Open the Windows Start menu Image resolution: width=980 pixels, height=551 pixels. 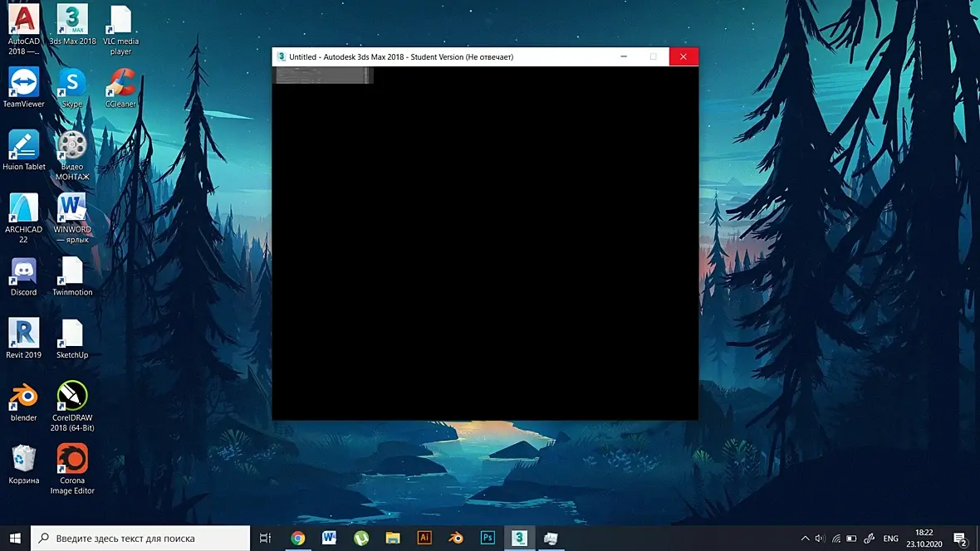pyautogui.click(x=15, y=538)
